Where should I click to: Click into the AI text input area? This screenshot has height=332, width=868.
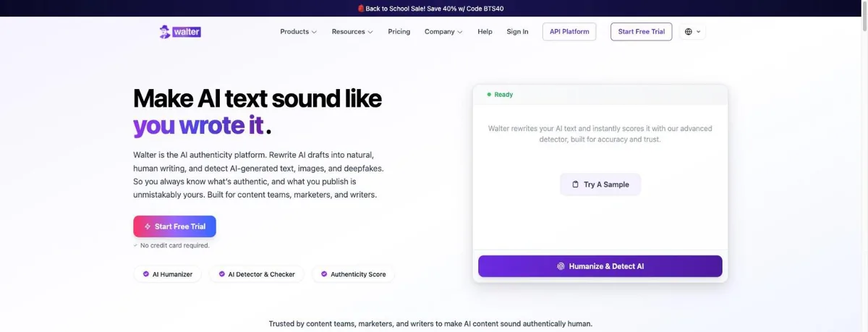[600, 177]
